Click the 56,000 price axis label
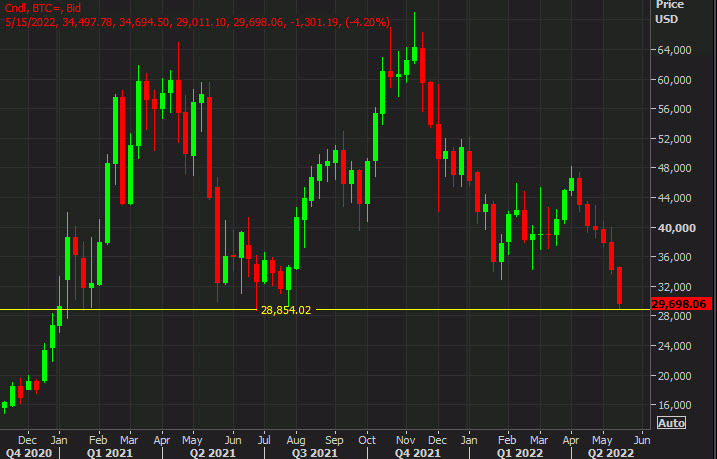717x459 pixels. pos(675,109)
